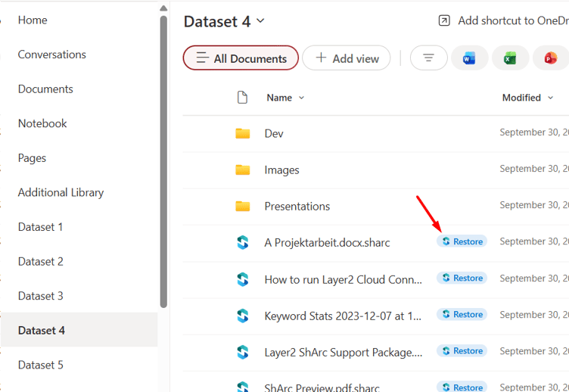Open the Name column sort dropdown
569x392 pixels.
(x=301, y=98)
